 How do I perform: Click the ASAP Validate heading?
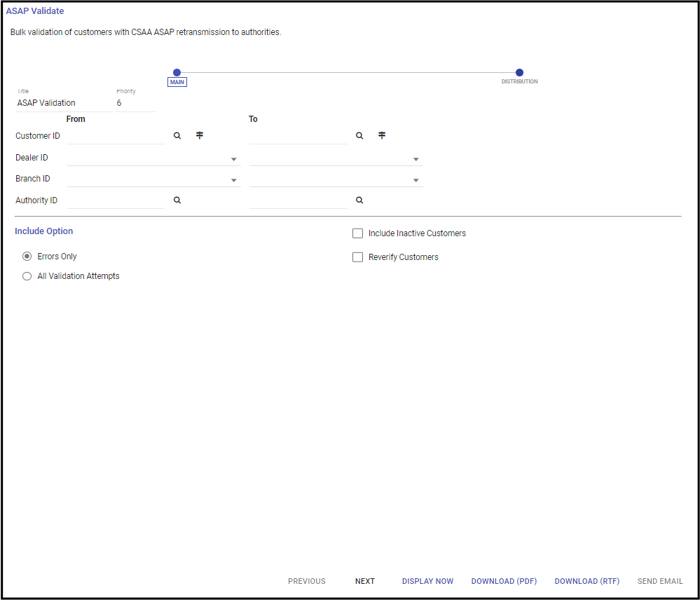pyautogui.click(x=35, y=11)
